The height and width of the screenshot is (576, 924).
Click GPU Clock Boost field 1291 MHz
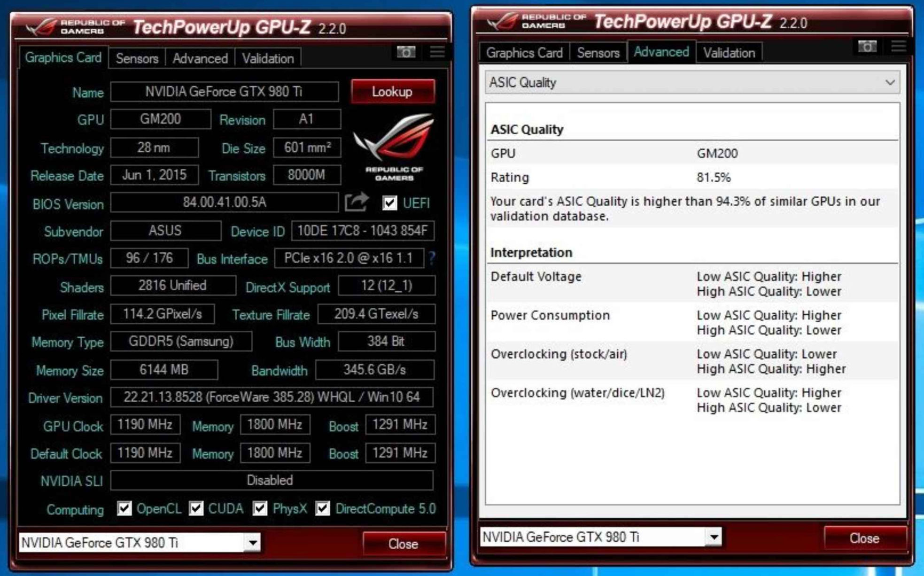[x=400, y=425]
